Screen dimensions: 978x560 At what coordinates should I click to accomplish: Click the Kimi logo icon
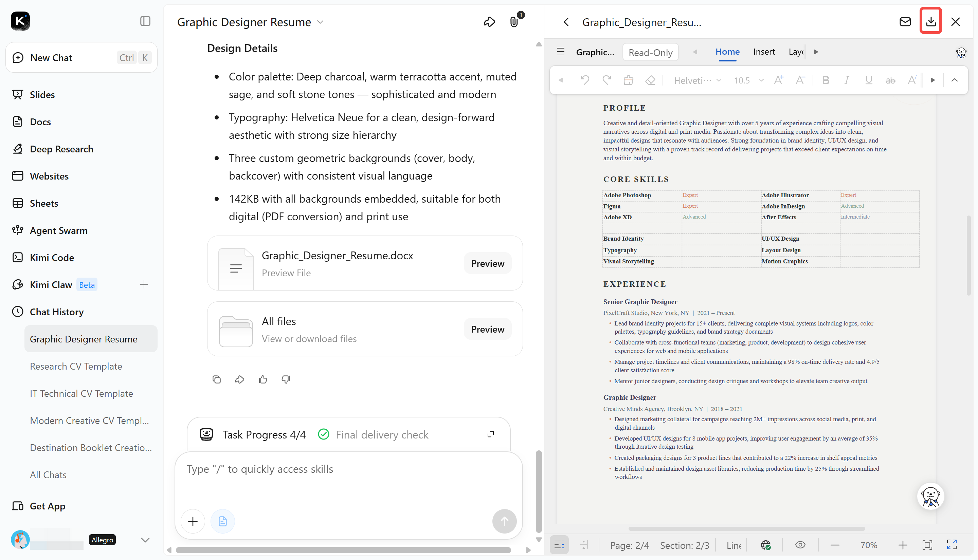click(20, 21)
